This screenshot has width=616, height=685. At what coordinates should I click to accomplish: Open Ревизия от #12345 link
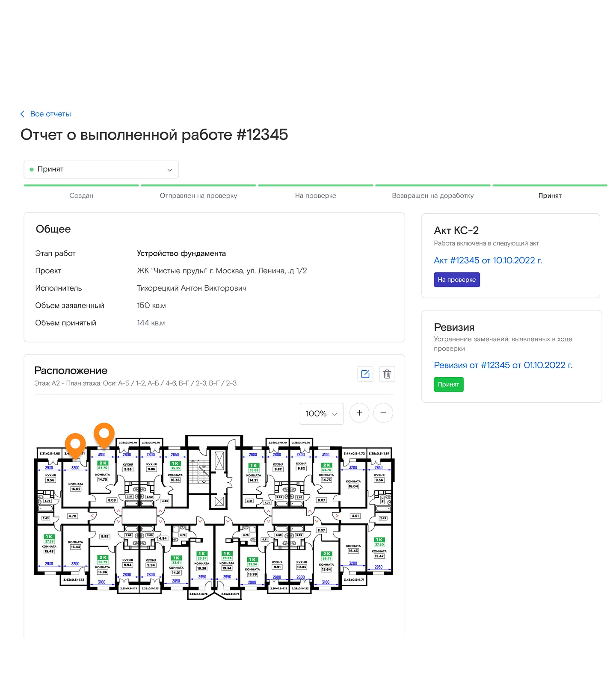503,365
